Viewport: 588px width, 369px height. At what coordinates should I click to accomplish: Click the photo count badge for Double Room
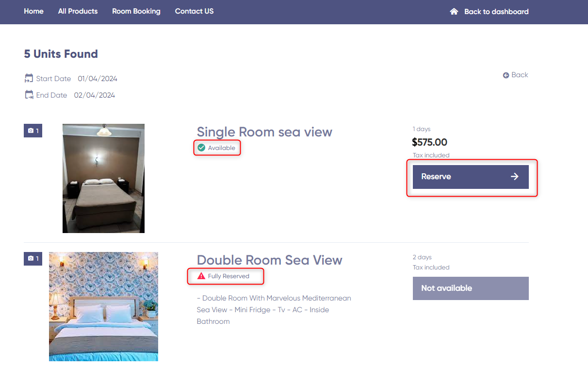click(33, 259)
